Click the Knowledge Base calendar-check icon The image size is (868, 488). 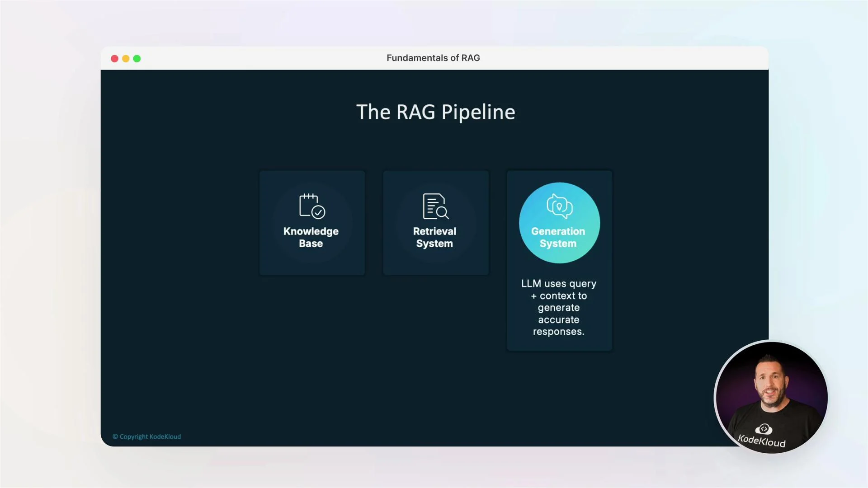tap(312, 206)
